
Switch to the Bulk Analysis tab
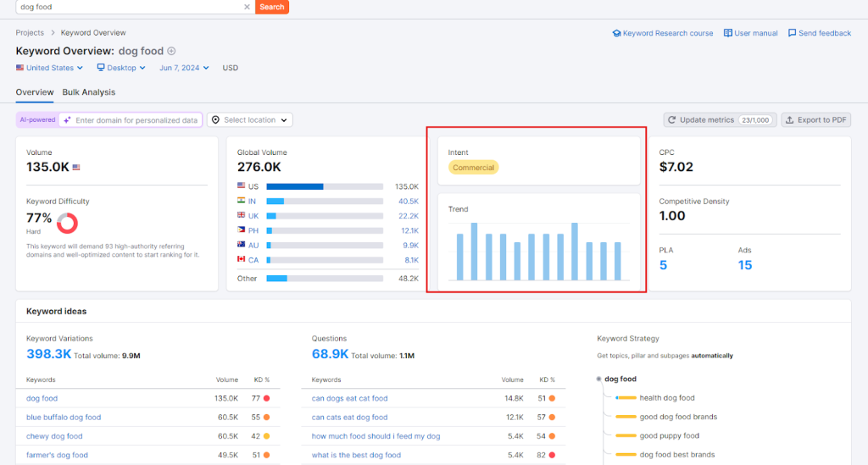click(x=89, y=92)
